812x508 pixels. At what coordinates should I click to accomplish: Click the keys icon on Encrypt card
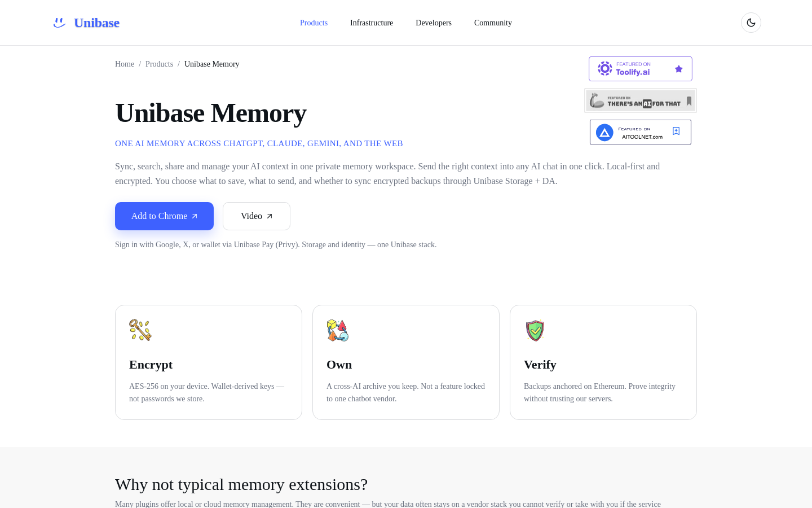coord(140,330)
